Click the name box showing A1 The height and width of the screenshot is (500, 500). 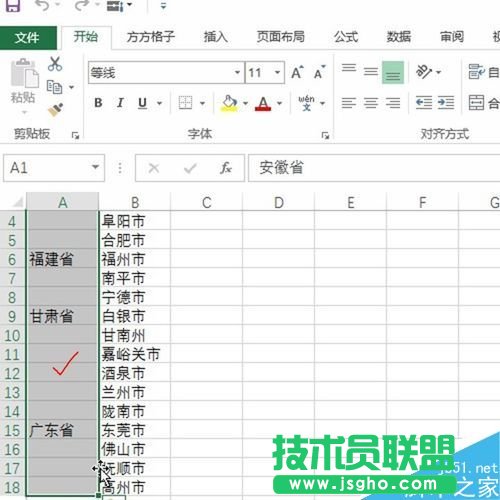click(x=47, y=168)
